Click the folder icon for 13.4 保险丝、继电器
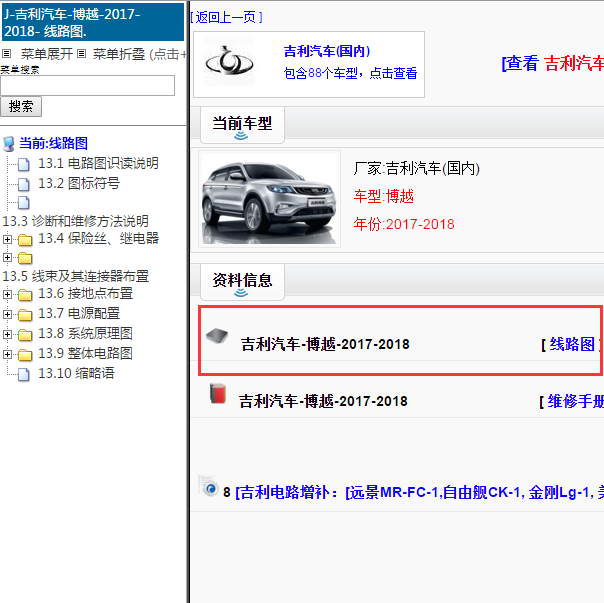This screenshot has height=603, width=604. 25,240
